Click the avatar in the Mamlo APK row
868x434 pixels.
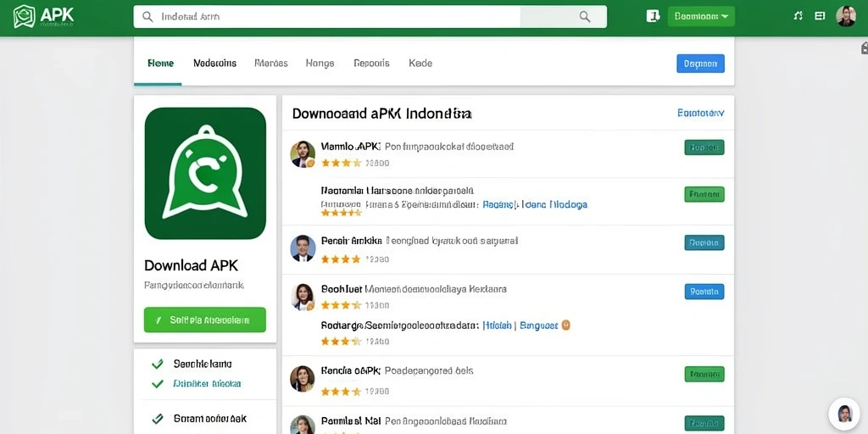tap(303, 154)
